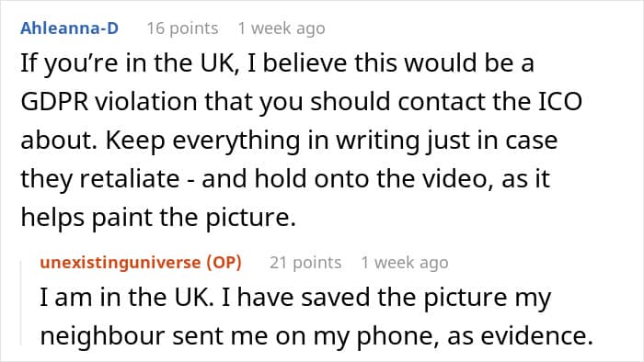Open Ahleanna-D's user profile

click(x=69, y=28)
